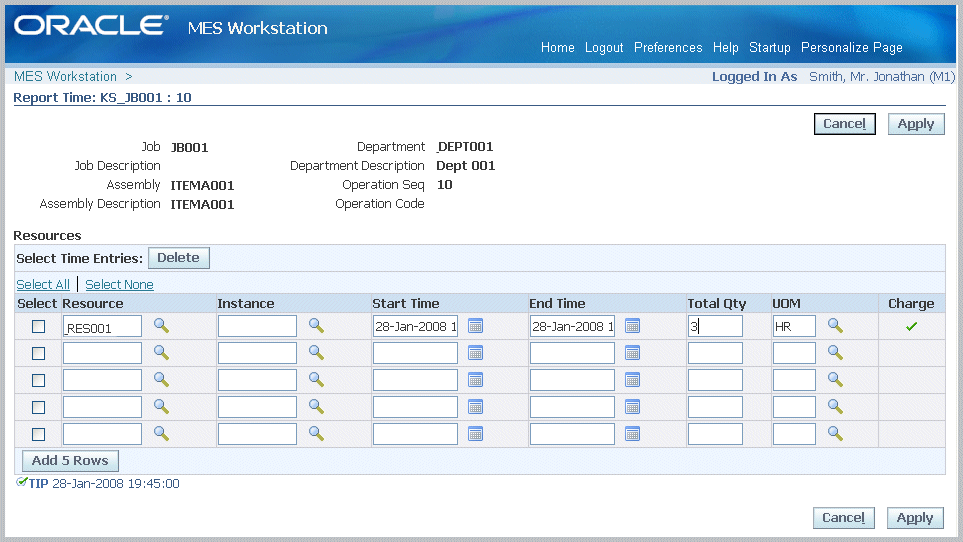Click the UOM field containing HR

pos(794,326)
